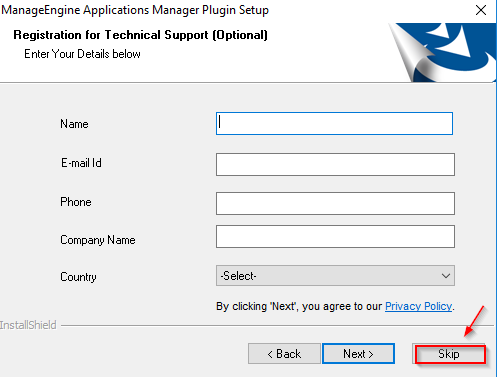
Task: Skip the registration step
Action: [x=450, y=354]
